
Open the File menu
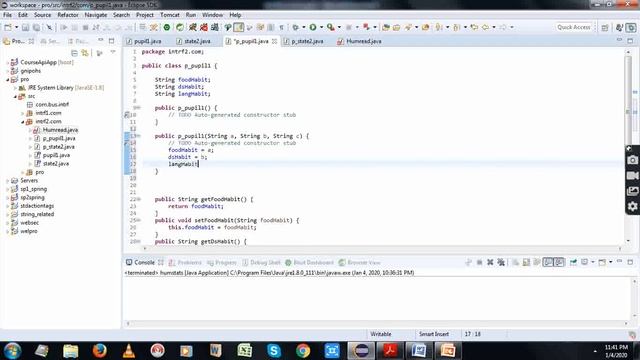click(x=7, y=15)
